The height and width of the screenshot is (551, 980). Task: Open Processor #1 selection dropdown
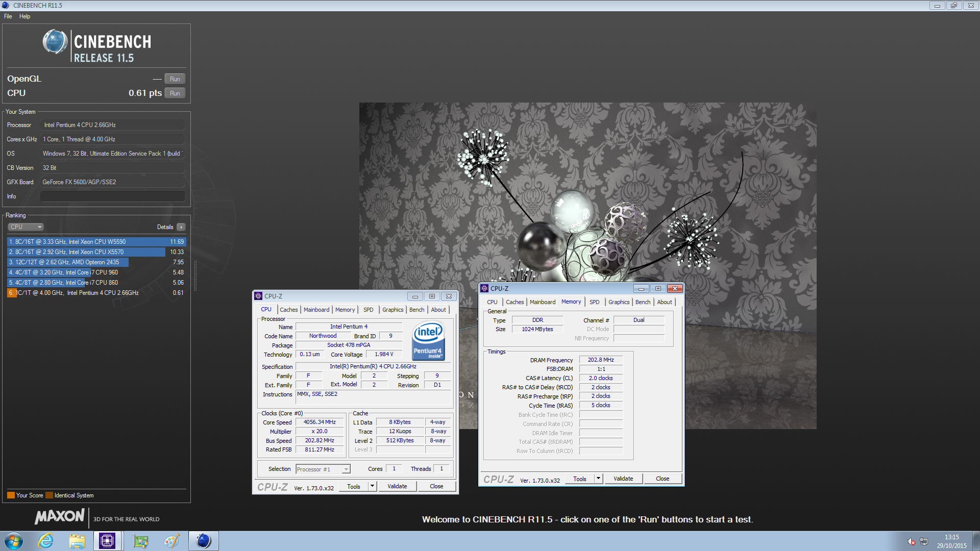pyautogui.click(x=323, y=469)
